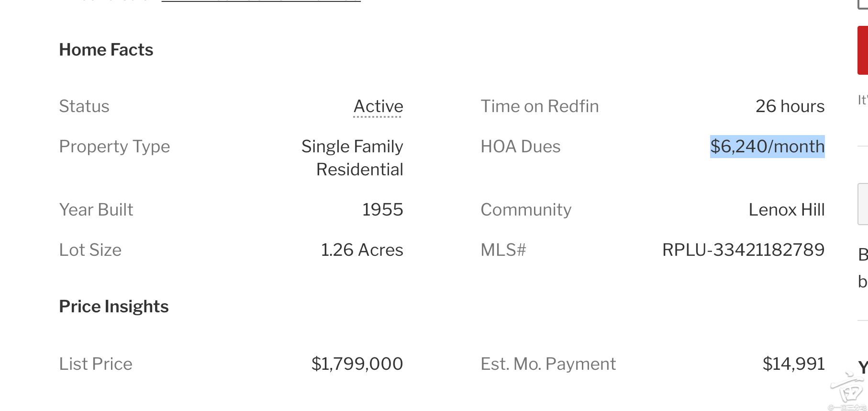The width and height of the screenshot is (868, 411).
Task: Click the Home Facts heading
Action: click(x=106, y=50)
